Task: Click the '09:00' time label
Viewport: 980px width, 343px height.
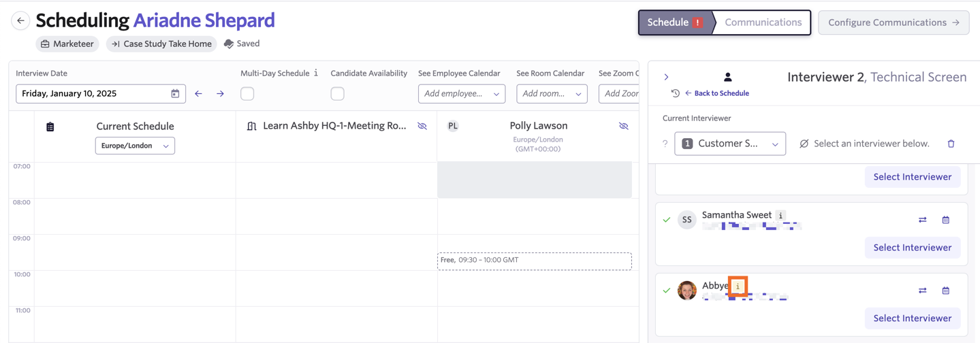Action: 22,239
